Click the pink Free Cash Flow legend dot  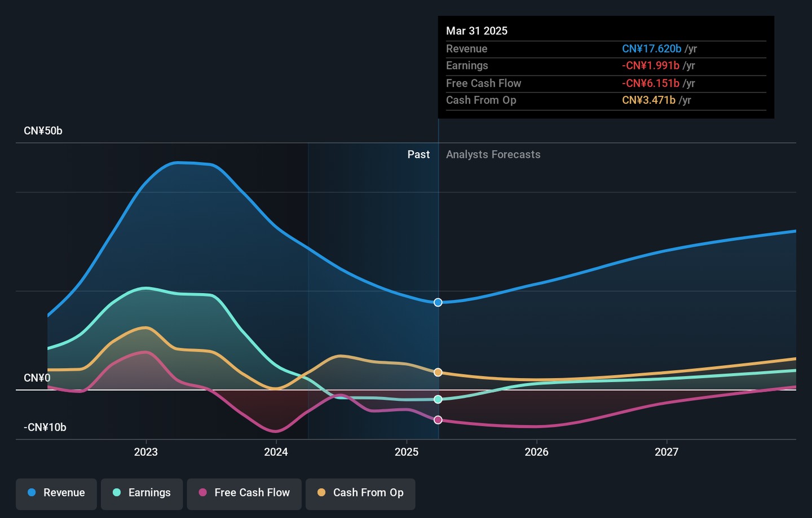click(203, 493)
